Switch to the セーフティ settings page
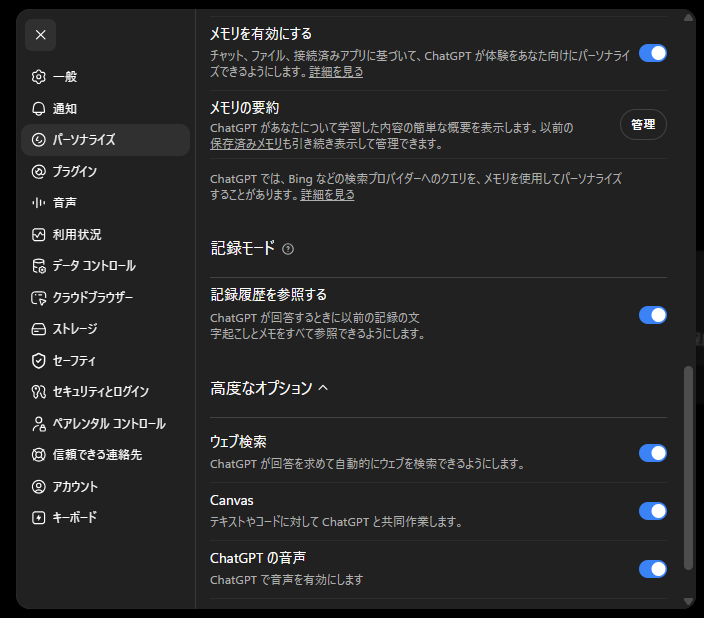Image resolution: width=704 pixels, height=618 pixels. tap(106, 360)
